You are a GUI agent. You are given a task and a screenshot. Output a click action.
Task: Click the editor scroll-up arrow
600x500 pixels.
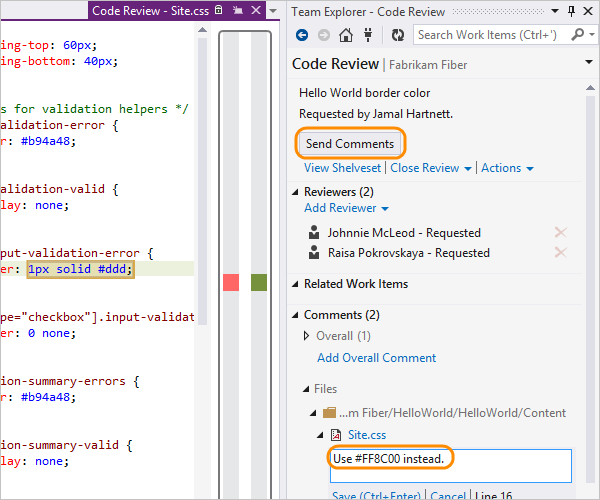[202, 30]
